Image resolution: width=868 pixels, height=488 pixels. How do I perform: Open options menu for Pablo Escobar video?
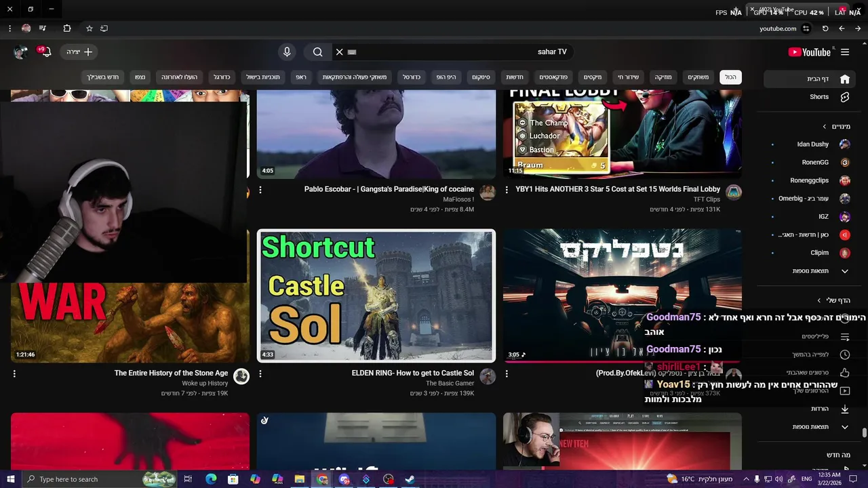click(260, 190)
